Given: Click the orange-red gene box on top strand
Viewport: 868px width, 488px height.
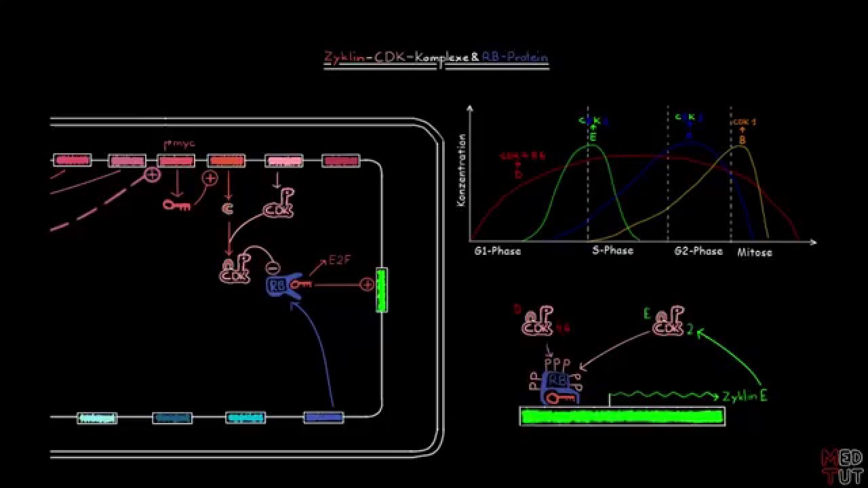Looking at the screenshot, I should pyautogui.click(x=226, y=161).
